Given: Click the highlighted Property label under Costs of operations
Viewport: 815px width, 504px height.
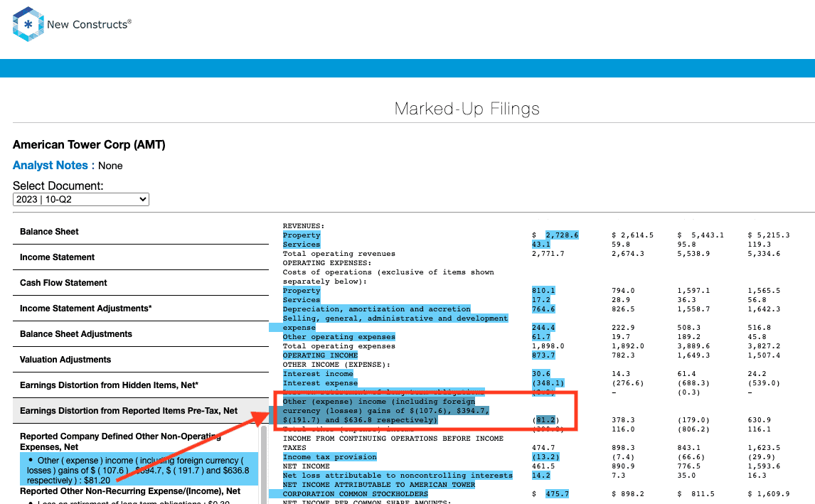Looking at the screenshot, I should 302,291.
